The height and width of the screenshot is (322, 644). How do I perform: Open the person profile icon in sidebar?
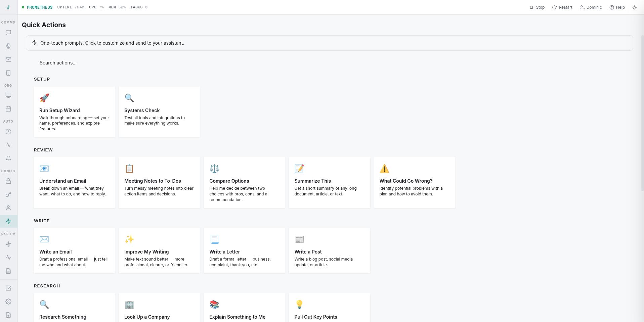(8, 208)
